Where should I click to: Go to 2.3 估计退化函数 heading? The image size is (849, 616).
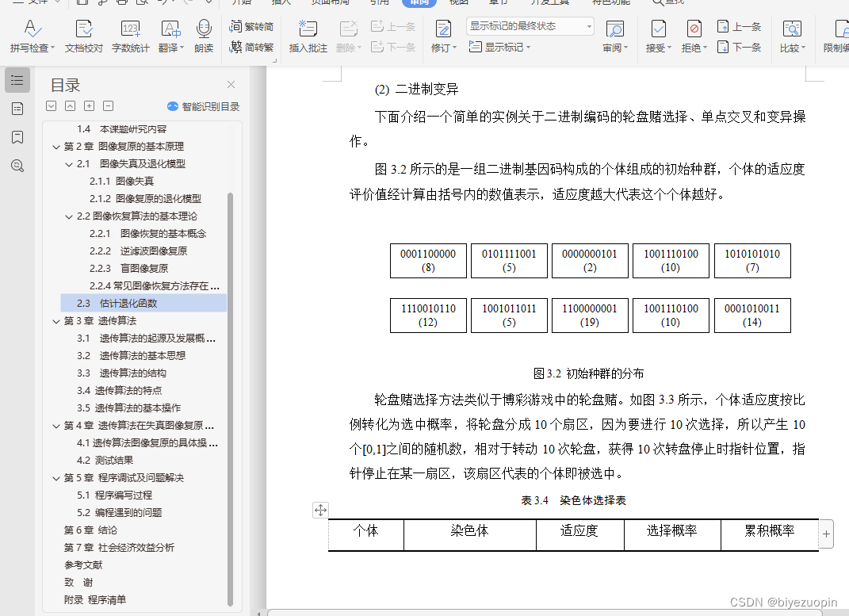click(143, 303)
